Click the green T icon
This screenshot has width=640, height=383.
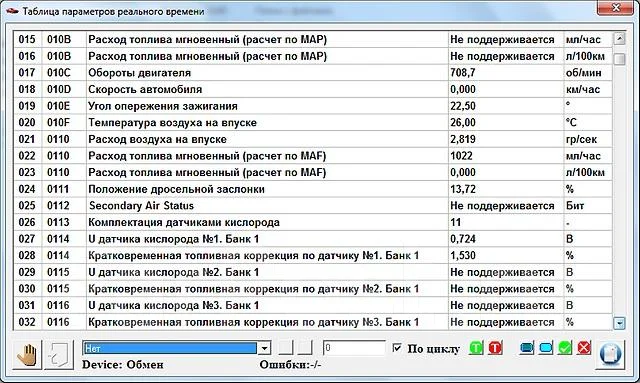[476, 348]
